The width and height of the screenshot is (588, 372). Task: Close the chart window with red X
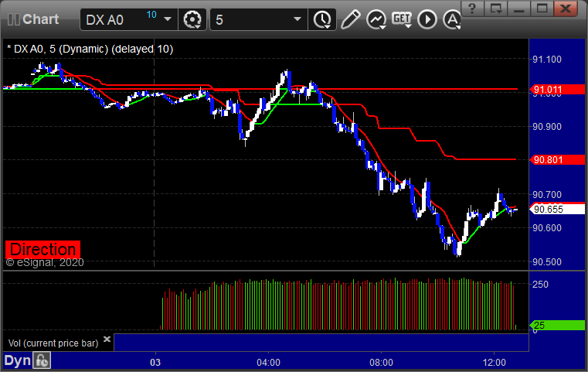click(x=566, y=9)
